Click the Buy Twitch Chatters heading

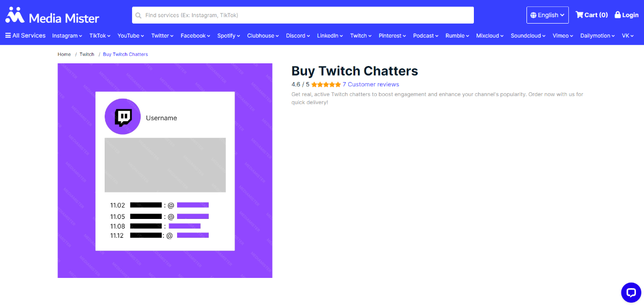355,71
